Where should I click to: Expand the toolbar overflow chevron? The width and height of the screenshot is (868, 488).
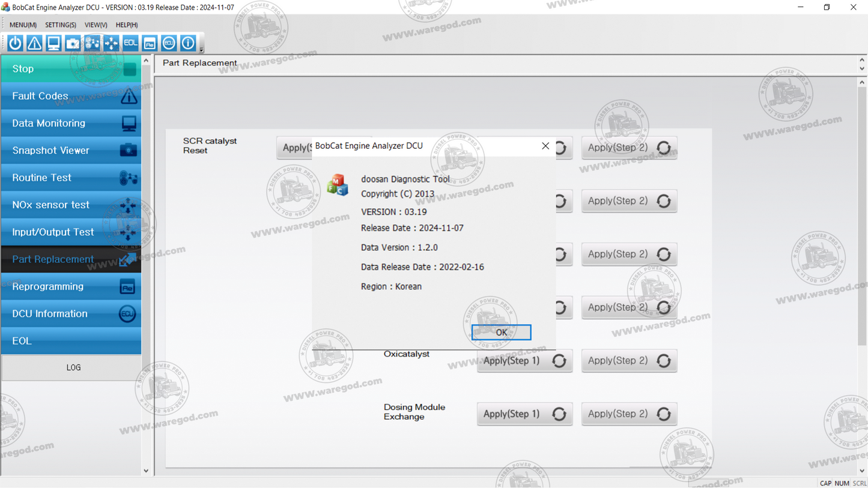click(201, 48)
